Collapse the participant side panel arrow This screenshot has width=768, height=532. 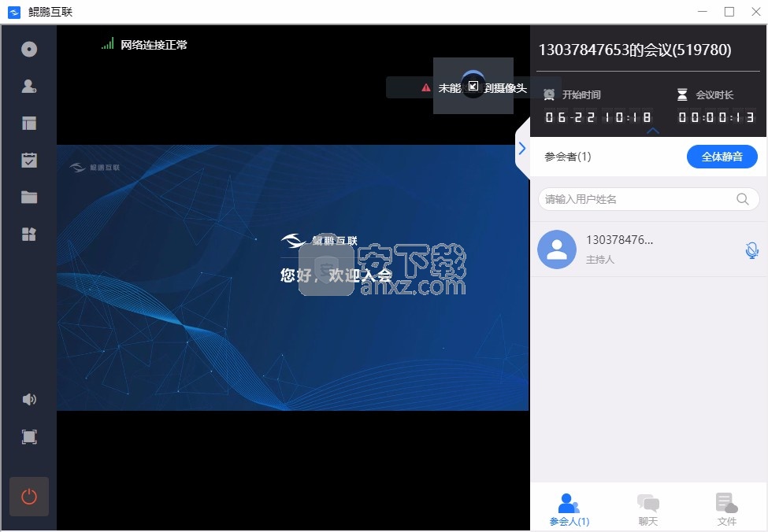[522, 148]
